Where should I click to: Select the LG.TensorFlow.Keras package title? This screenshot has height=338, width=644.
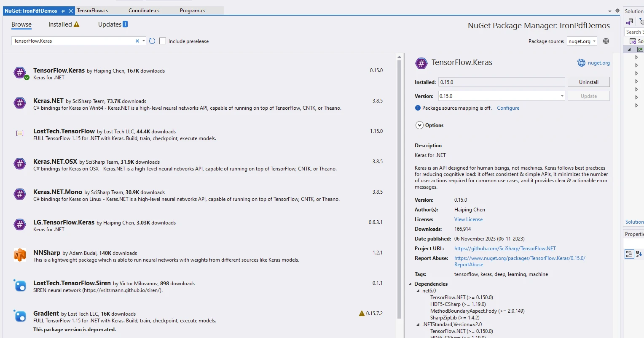coord(64,222)
